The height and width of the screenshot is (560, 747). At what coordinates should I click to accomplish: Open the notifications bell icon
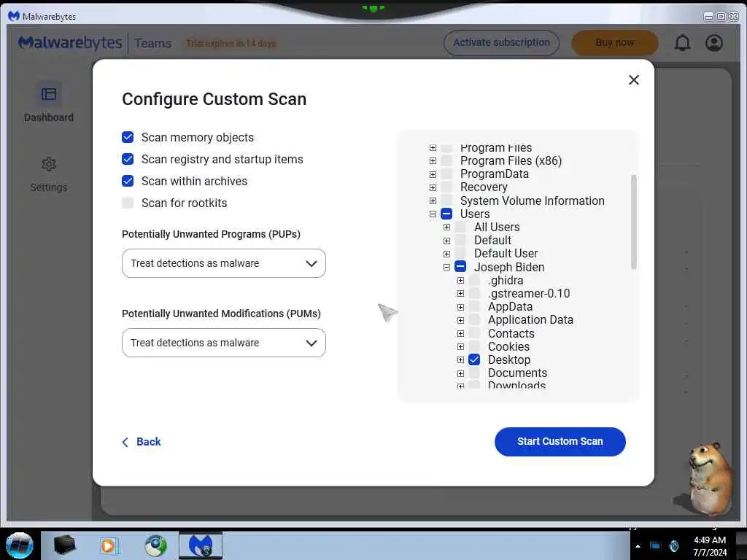coord(682,43)
